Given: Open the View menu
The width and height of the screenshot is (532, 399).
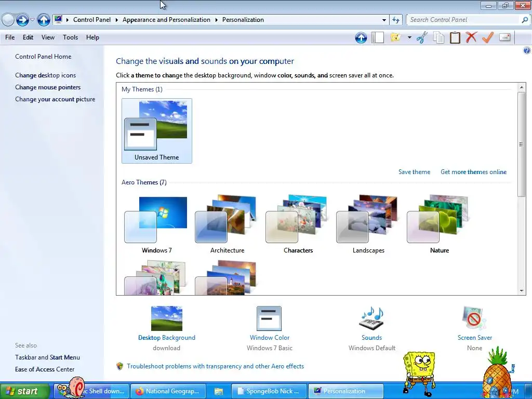Looking at the screenshot, I should 48,37.
